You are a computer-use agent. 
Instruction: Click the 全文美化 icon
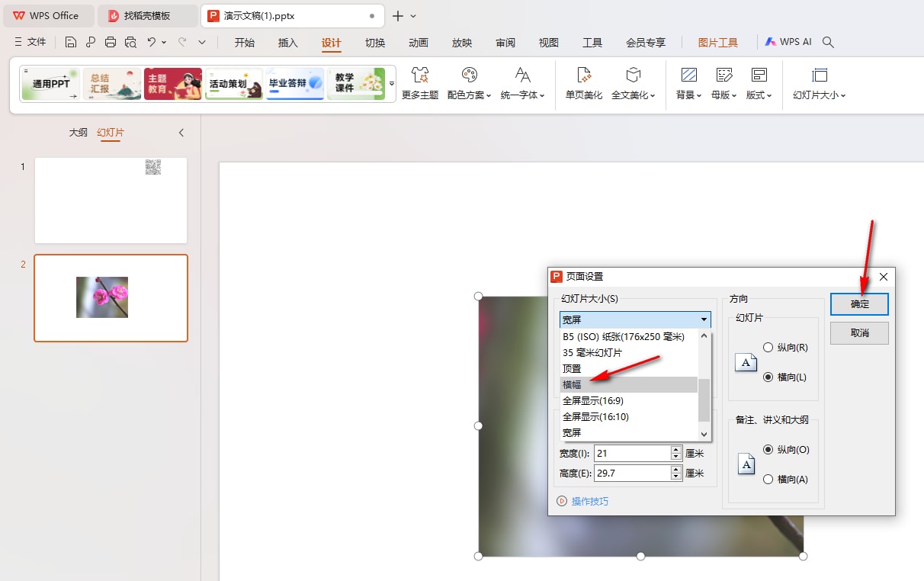(634, 75)
